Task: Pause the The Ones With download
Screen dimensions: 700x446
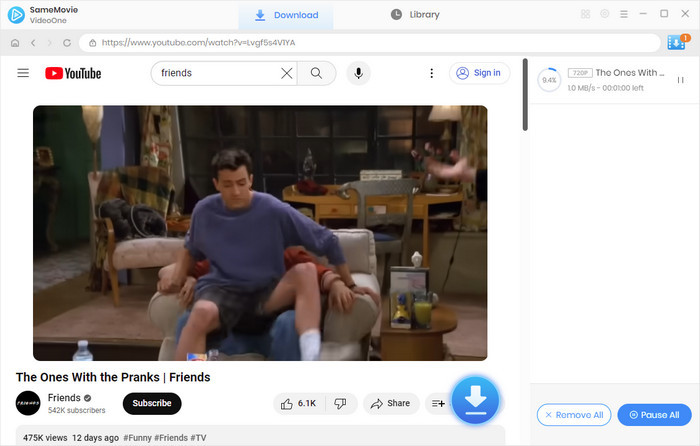Action: pyautogui.click(x=680, y=80)
